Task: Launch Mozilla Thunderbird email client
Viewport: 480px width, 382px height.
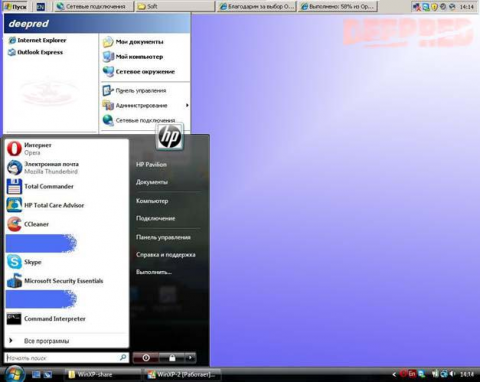Action: (67, 168)
